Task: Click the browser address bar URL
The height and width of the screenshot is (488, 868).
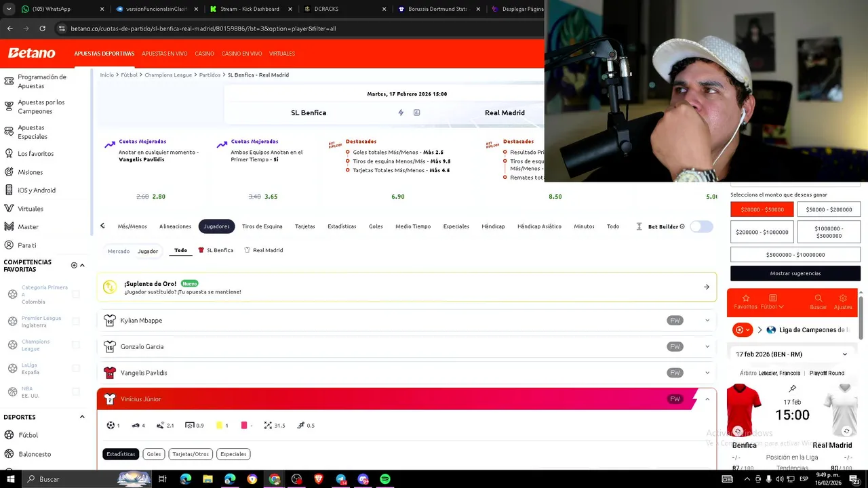Action: [x=203, y=28]
